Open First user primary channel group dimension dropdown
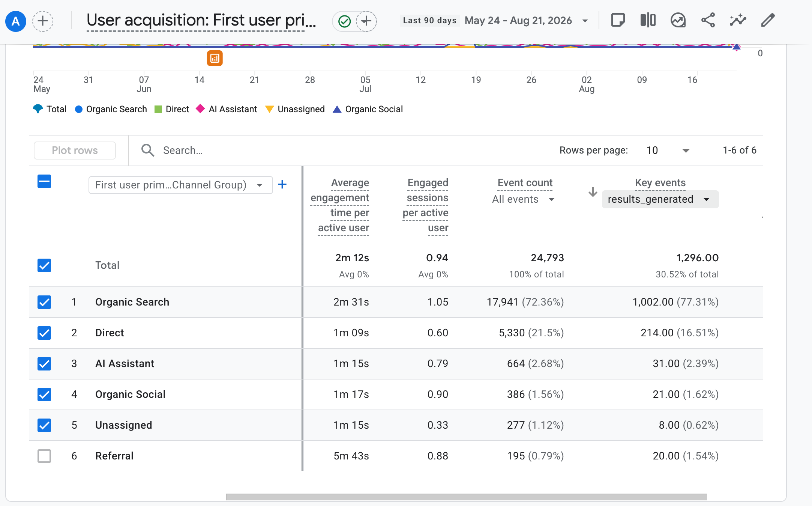Viewport: 812px width, 506px height. (180, 185)
